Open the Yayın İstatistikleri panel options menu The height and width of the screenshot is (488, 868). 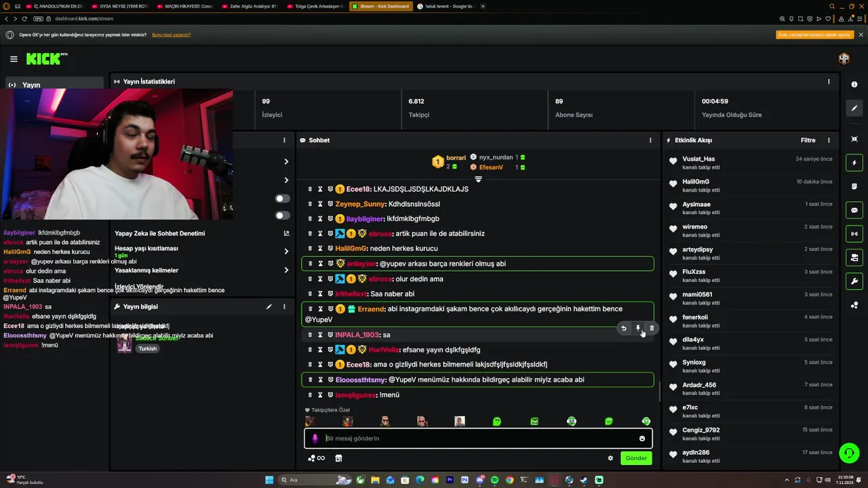tap(829, 81)
